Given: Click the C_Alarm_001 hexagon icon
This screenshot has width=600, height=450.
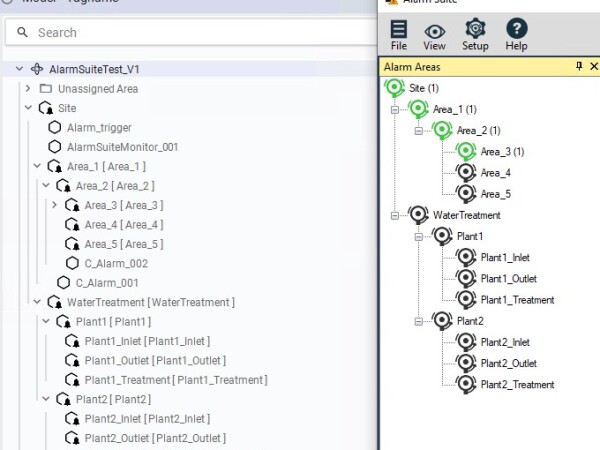Looking at the screenshot, I should point(64,283).
